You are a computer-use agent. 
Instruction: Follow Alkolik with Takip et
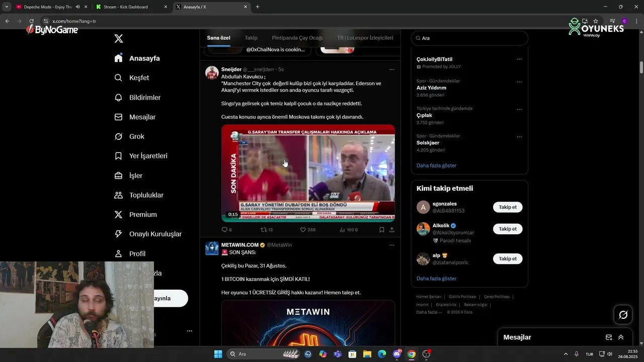tap(508, 229)
